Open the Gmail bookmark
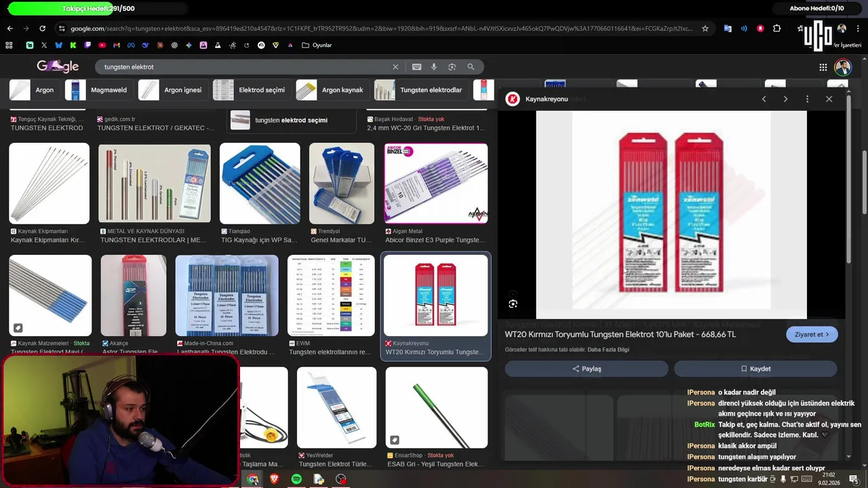The height and width of the screenshot is (488, 868). point(117,45)
